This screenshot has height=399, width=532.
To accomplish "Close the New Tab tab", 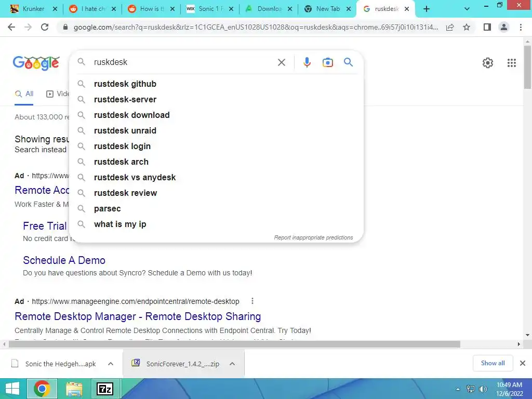I will (349, 9).
